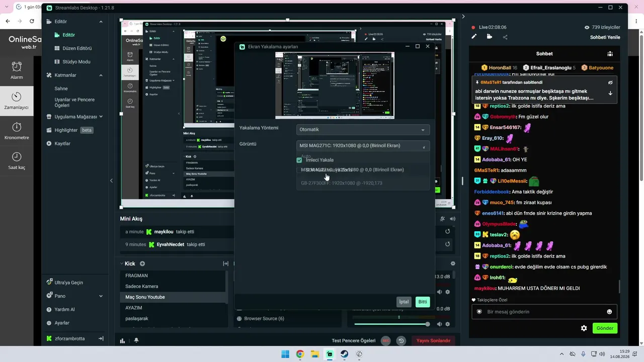Open the Kick scene collection dropdown
Screen dimensions: 644x362
point(122,263)
